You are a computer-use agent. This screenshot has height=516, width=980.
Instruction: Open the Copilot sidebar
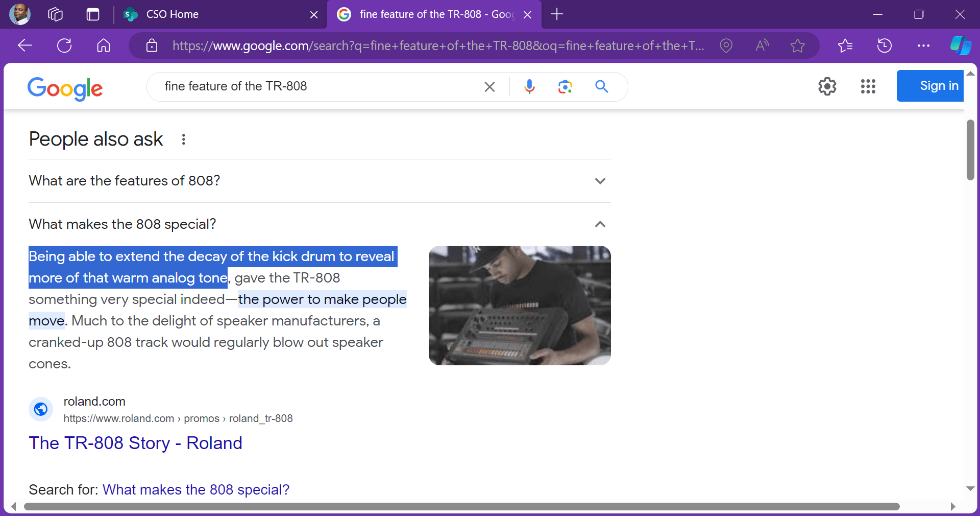click(961, 45)
